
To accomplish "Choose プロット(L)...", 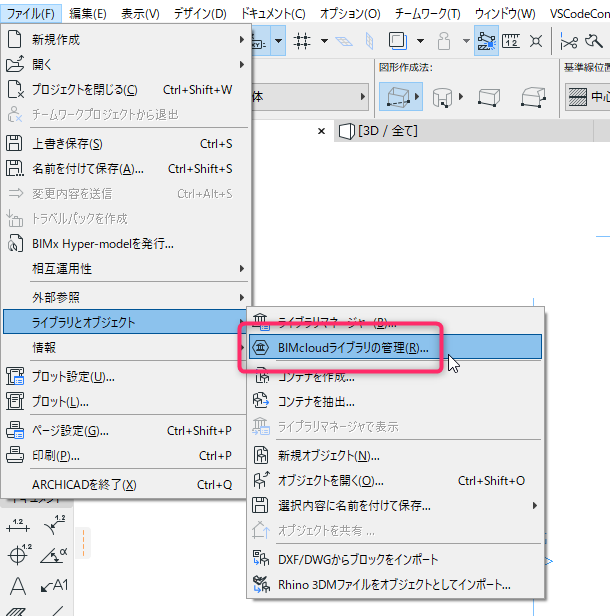I will click(x=126, y=402).
